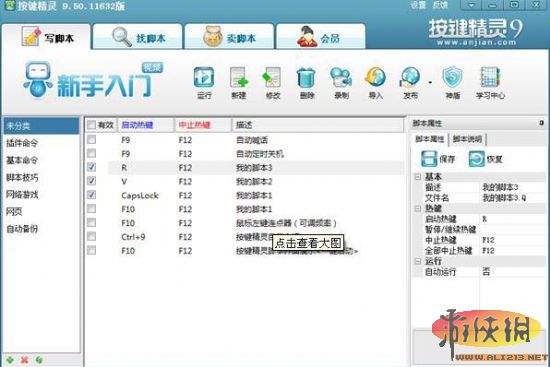This screenshot has width=550, height=367.
Task: Switch to the 脚本说明 tab
Action: 467,139
